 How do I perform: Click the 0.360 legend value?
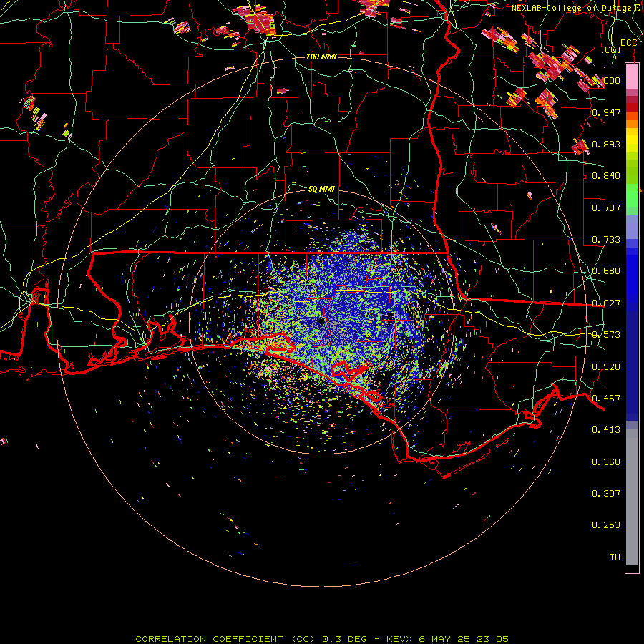[x=606, y=462]
